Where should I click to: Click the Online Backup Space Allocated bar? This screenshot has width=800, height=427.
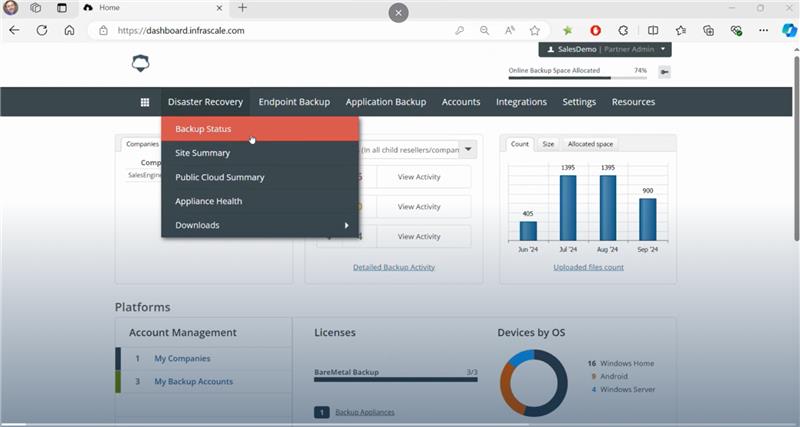click(578, 78)
